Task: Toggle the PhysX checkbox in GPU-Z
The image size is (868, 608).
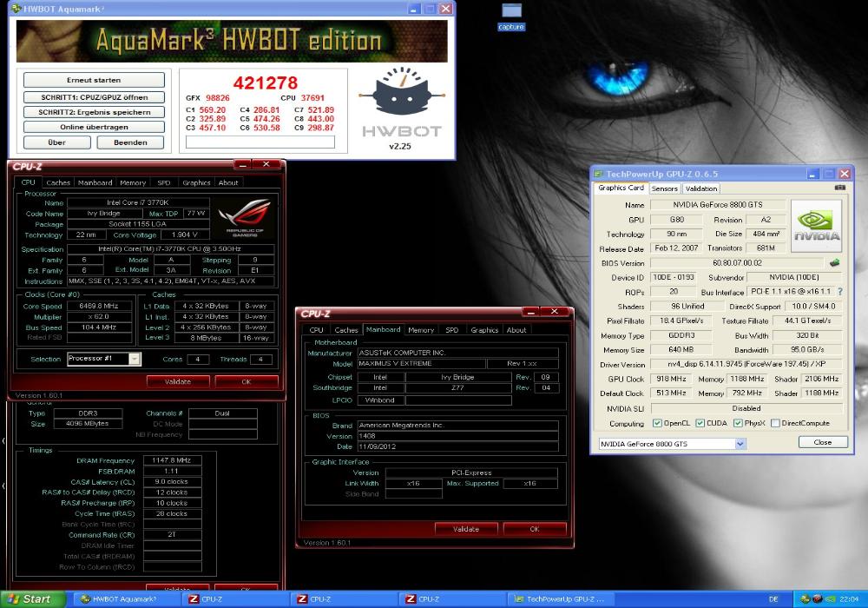Action: 738,423
